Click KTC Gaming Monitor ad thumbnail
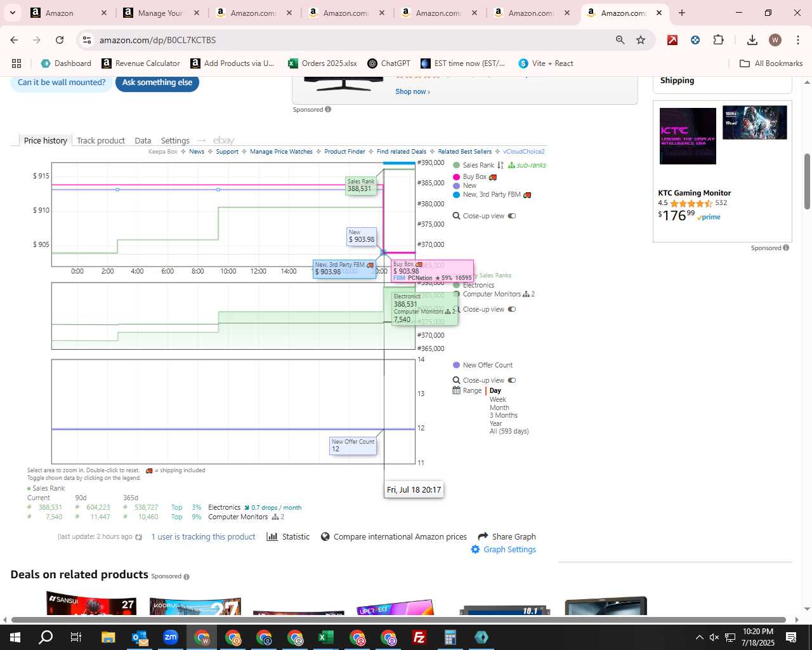The image size is (812, 650). click(x=688, y=136)
